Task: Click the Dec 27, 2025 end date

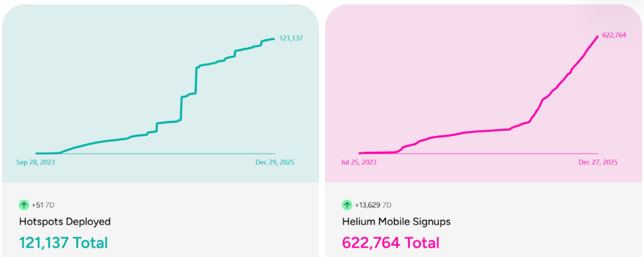Action: [x=598, y=162]
